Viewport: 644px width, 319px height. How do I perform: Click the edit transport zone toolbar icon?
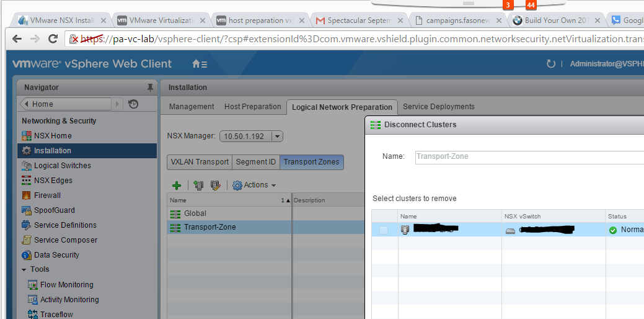(x=216, y=186)
